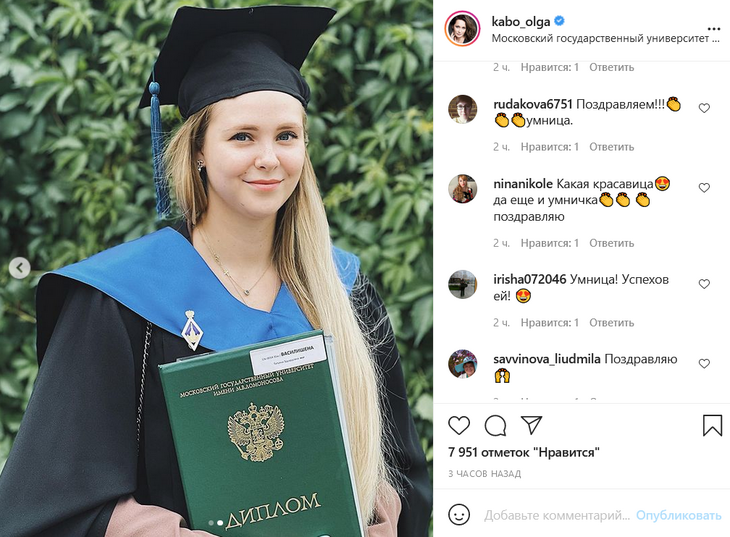The image size is (730, 537).
Task: Open kabo_olga profile avatar
Action: point(462,29)
